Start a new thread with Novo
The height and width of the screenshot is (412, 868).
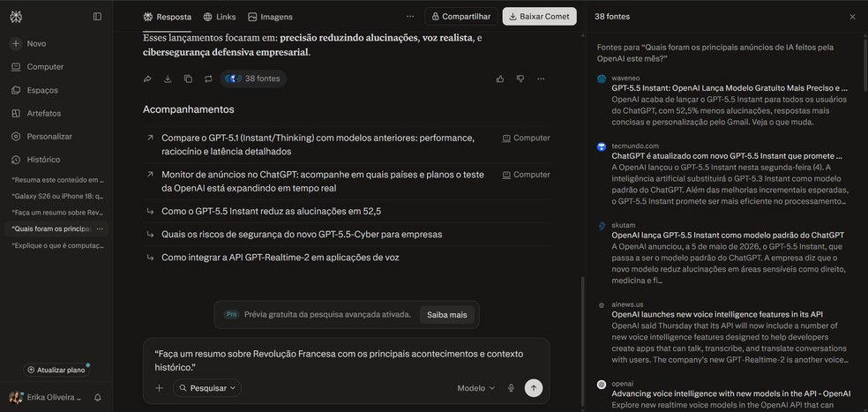(29, 44)
